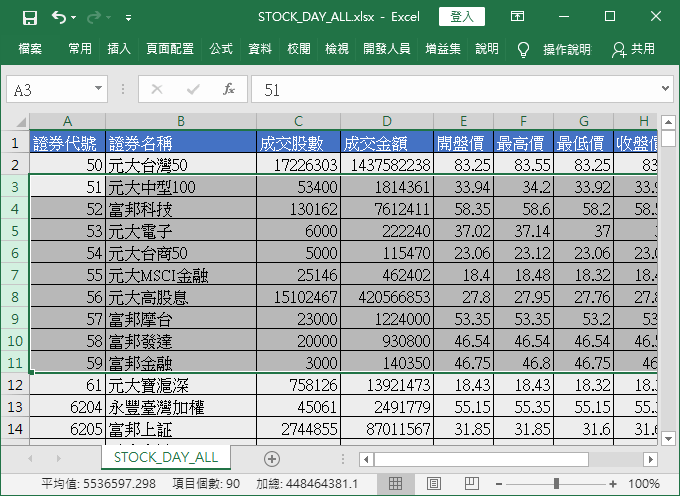
Task: Click the Enter checkmark formula icon
Action: [193, 90]
